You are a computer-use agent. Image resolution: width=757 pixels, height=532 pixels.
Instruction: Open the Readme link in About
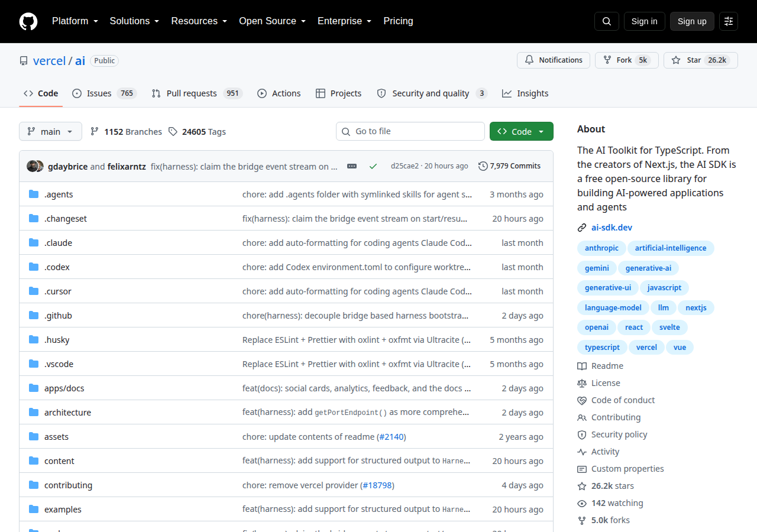[x=600, y=366]
